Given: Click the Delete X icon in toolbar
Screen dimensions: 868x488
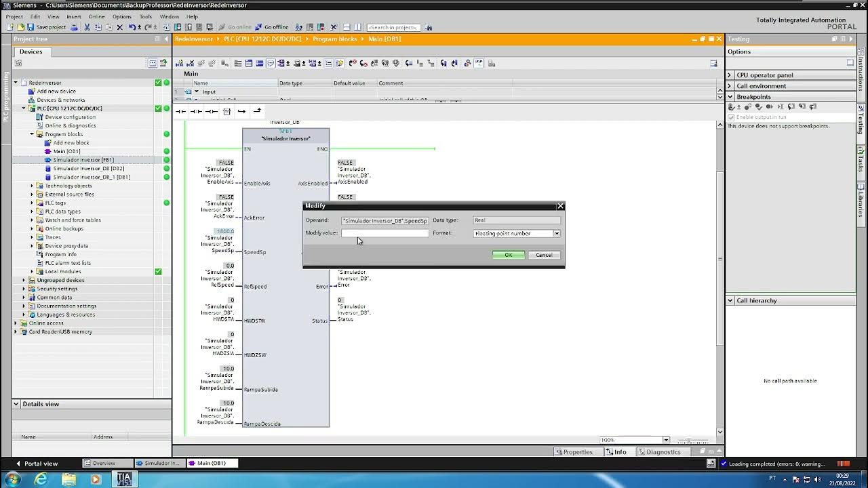Looking at the screenshot, I should coord(120,27).
